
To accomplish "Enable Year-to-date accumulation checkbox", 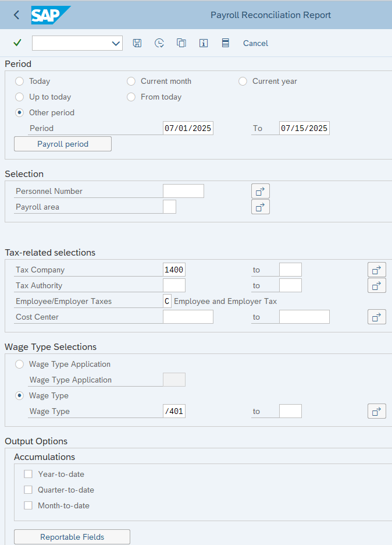I will pos(28,474).
